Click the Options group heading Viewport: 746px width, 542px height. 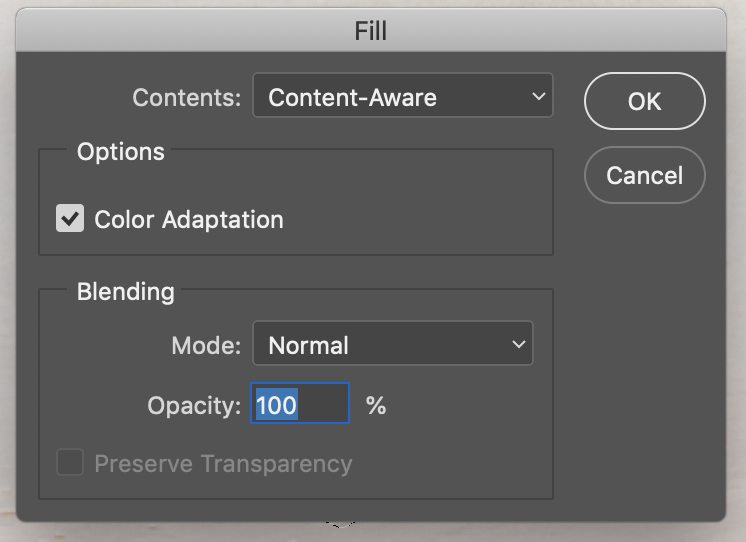coord(121,152)
